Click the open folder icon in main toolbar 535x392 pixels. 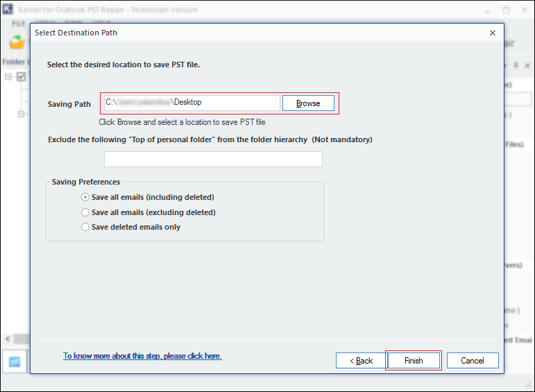(17, 42)
